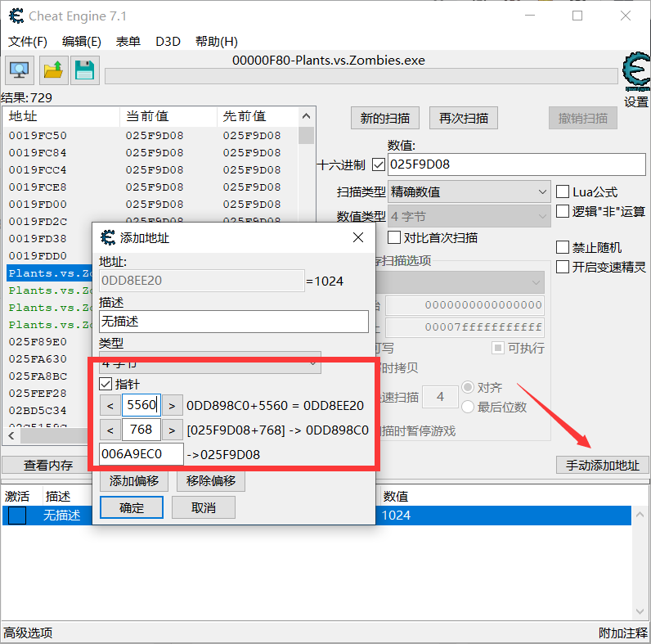
Task: Open 高级选项 at the bottom left
Action: pos(29,633)
